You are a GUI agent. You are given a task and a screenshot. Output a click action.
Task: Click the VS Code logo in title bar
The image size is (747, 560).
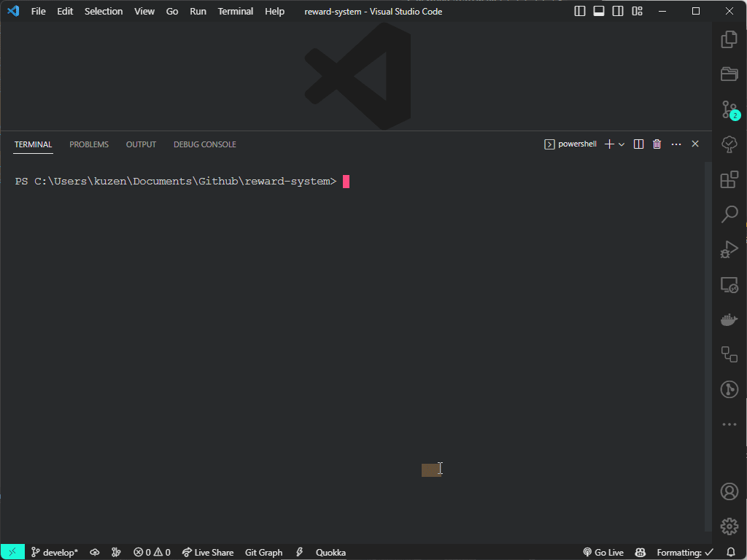click(13, 11)
